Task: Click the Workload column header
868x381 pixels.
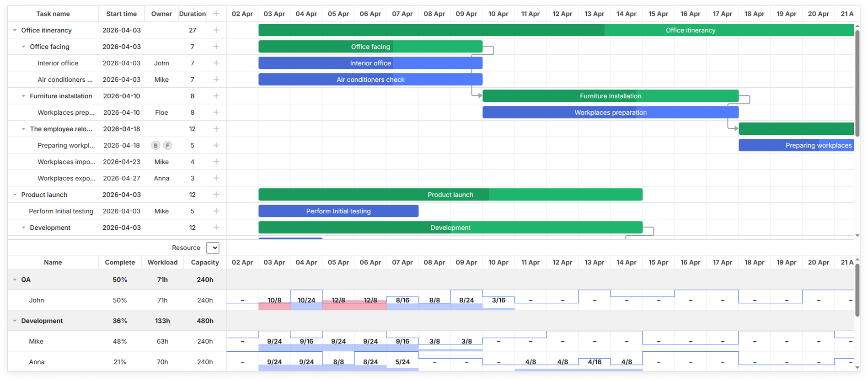Action: tap(162, 262)
